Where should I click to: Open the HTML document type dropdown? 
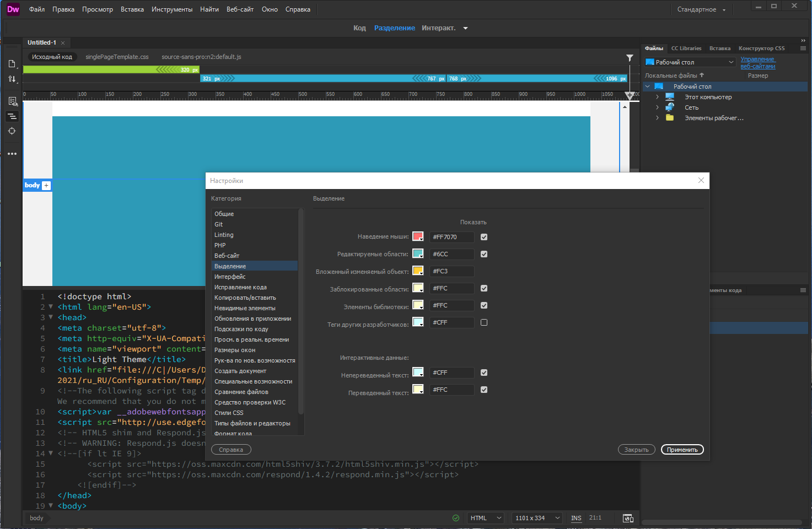[486, 518]
